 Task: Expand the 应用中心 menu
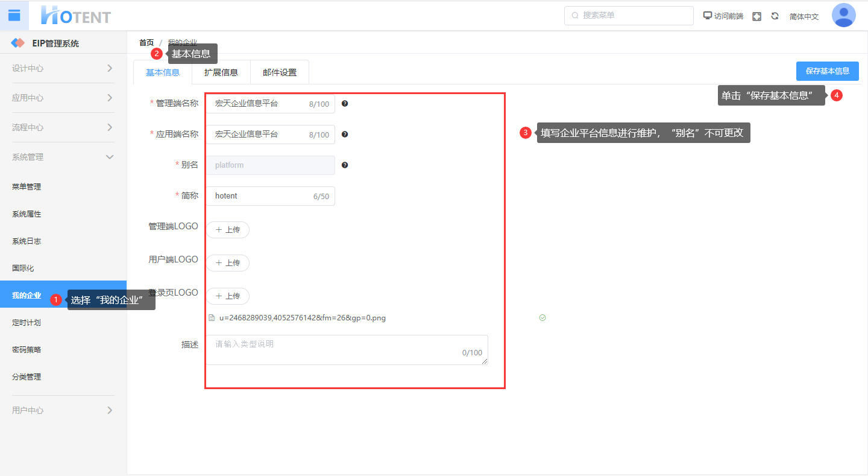63,98
